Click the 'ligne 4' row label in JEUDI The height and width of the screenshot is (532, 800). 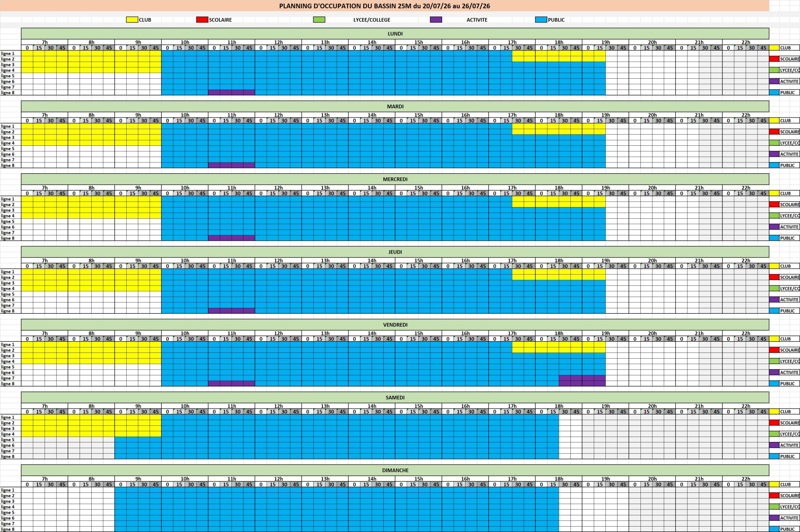7,289
